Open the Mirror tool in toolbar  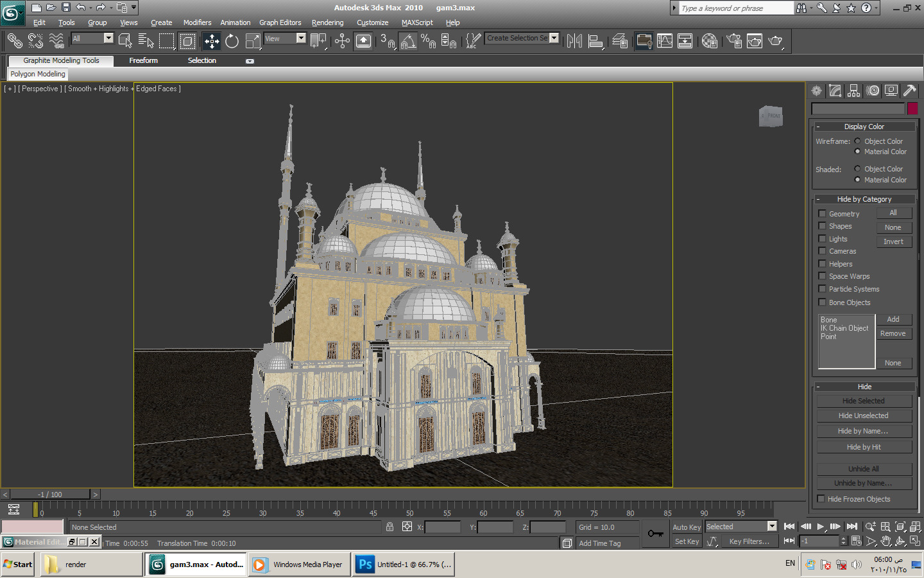point(574,42)
